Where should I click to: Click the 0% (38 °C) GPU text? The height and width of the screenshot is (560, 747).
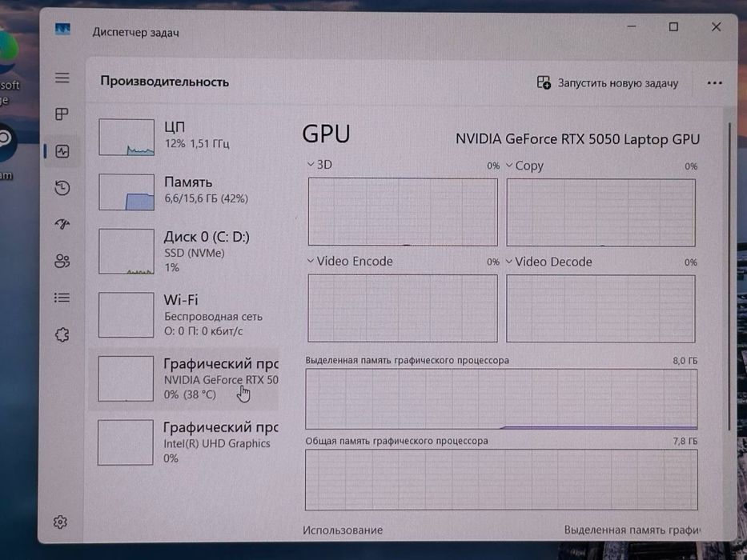(190, 394)
